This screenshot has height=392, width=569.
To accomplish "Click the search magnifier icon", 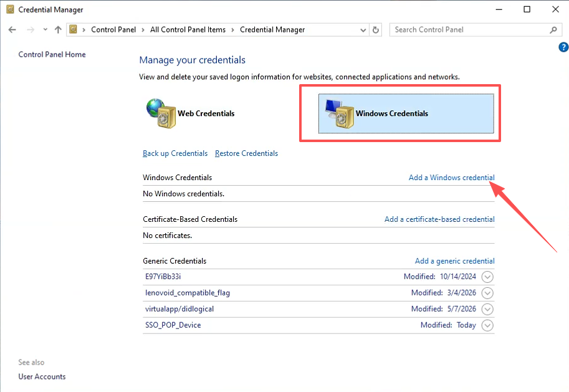I will click(553, 30).
